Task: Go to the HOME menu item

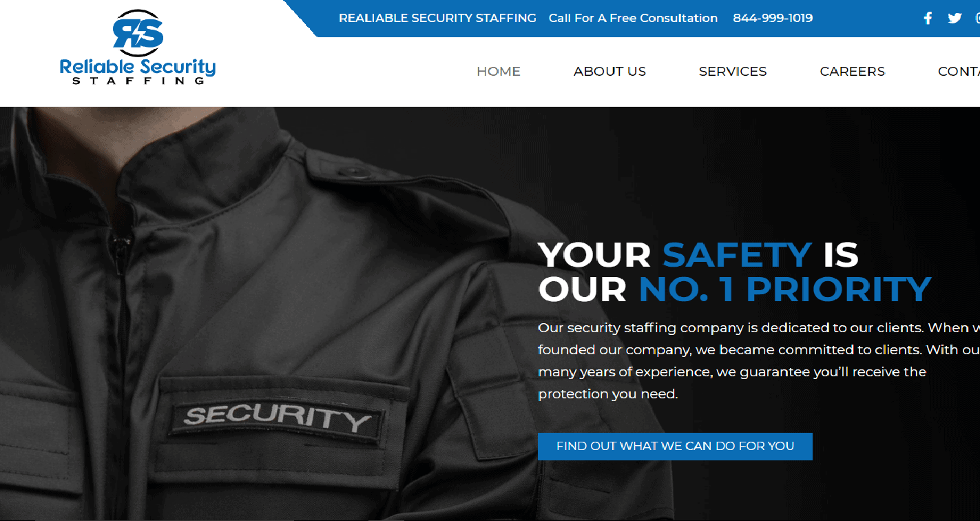Action: [x=499, y=72]
